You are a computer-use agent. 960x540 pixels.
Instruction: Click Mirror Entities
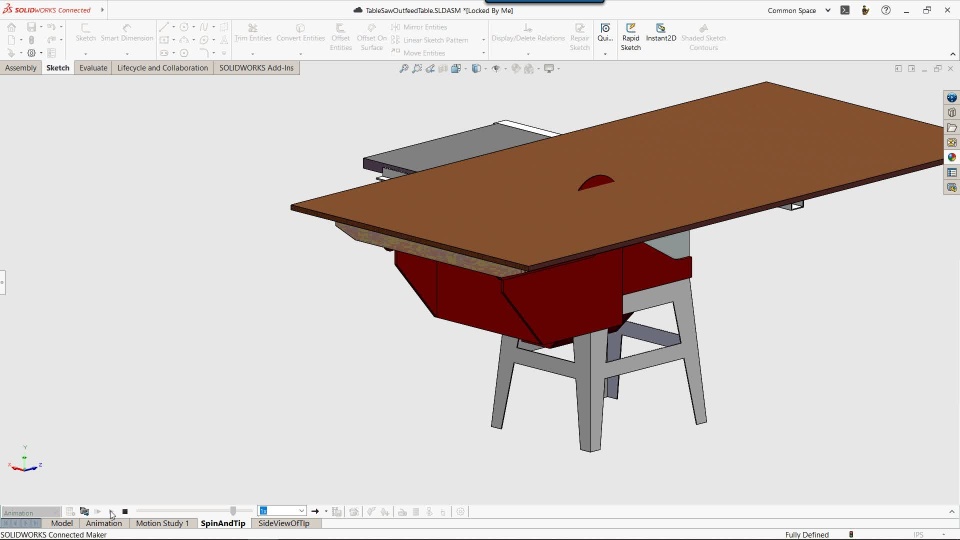[419, 27]
